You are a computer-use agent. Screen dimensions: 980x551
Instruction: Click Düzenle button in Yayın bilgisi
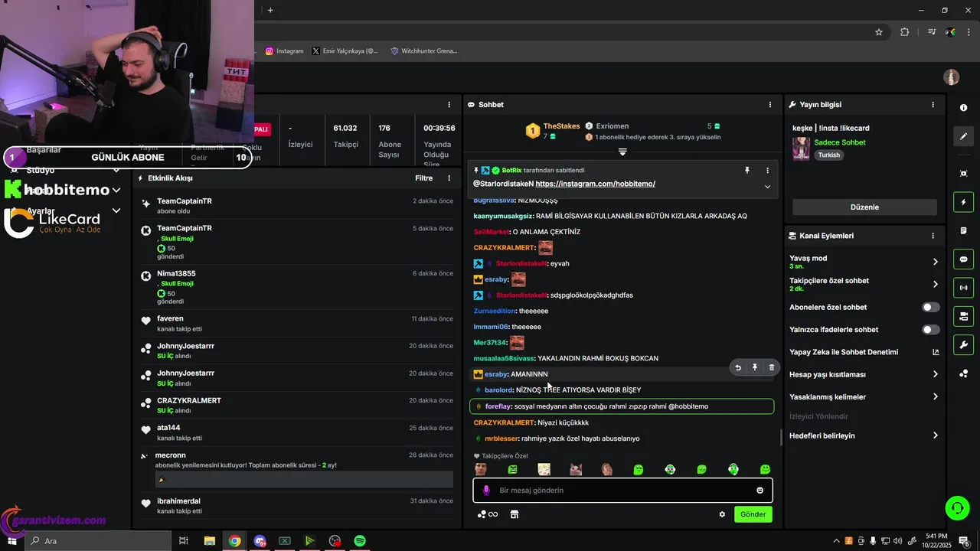[864, 207]
